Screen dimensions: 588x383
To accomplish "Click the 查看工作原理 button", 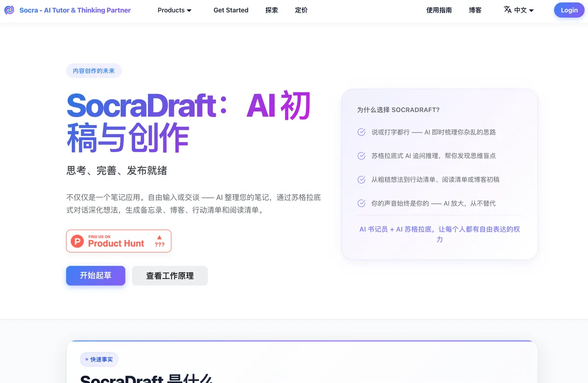I will pyautogui.click(x=170, y=276).
